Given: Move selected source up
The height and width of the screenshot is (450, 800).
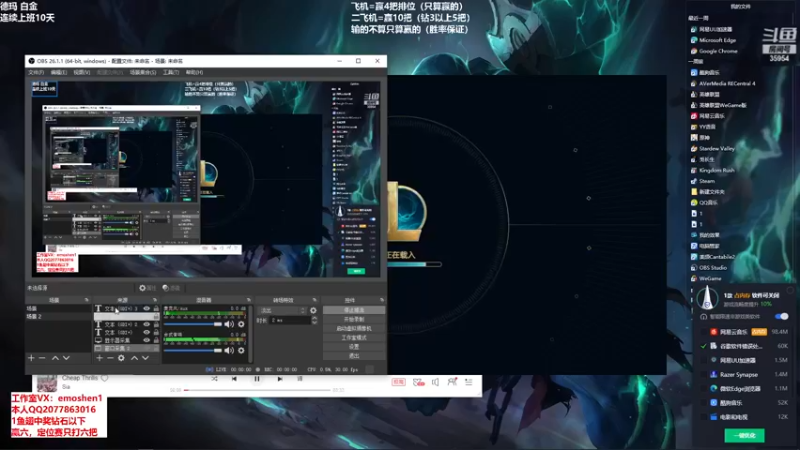Looking at the screenshot, I should pyautogui.click(x=134, y=358).
